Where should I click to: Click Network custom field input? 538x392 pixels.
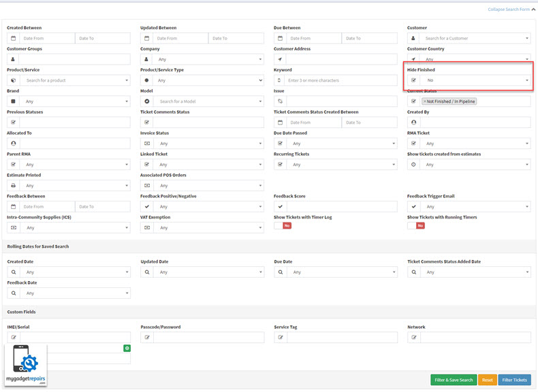(x=475, y=337)
